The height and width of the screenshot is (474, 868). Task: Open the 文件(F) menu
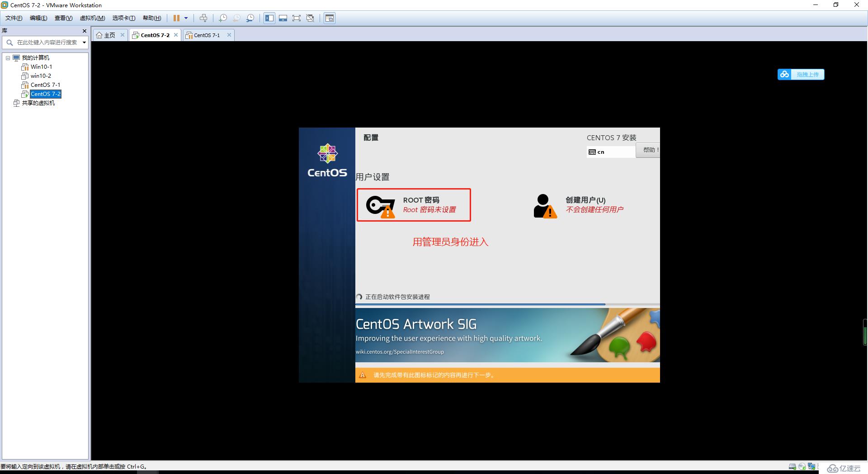[14, 18]
